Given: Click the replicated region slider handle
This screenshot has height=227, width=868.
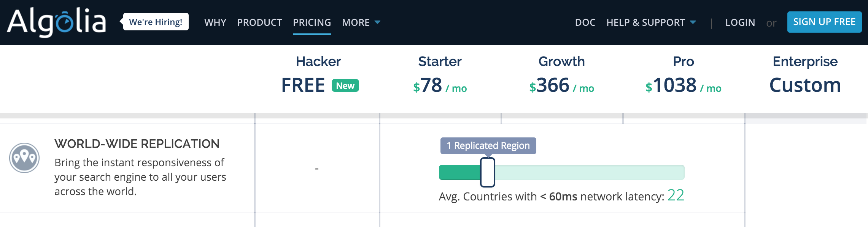Looking at the screenshot, I should click(x=488, y=172).
